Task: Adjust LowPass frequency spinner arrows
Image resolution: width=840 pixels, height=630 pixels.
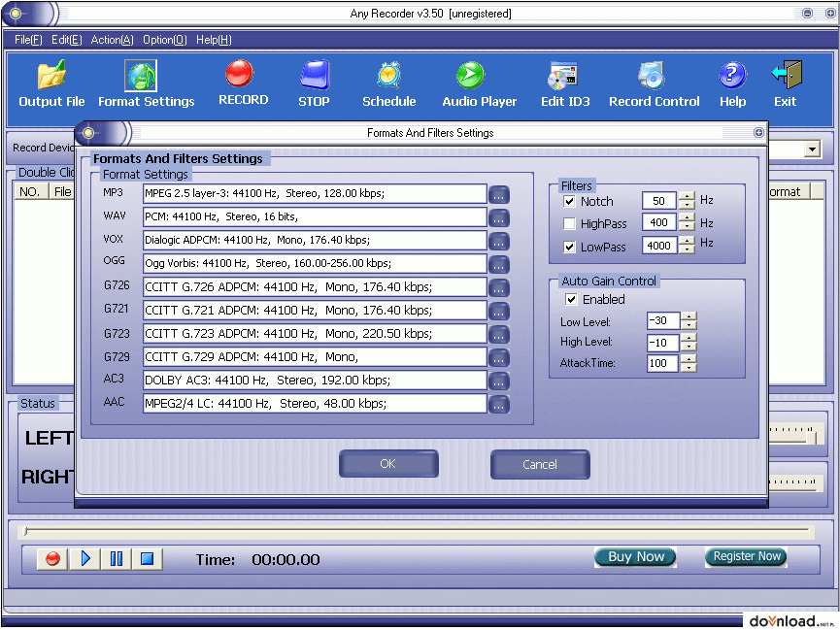Action: [687, 246]
